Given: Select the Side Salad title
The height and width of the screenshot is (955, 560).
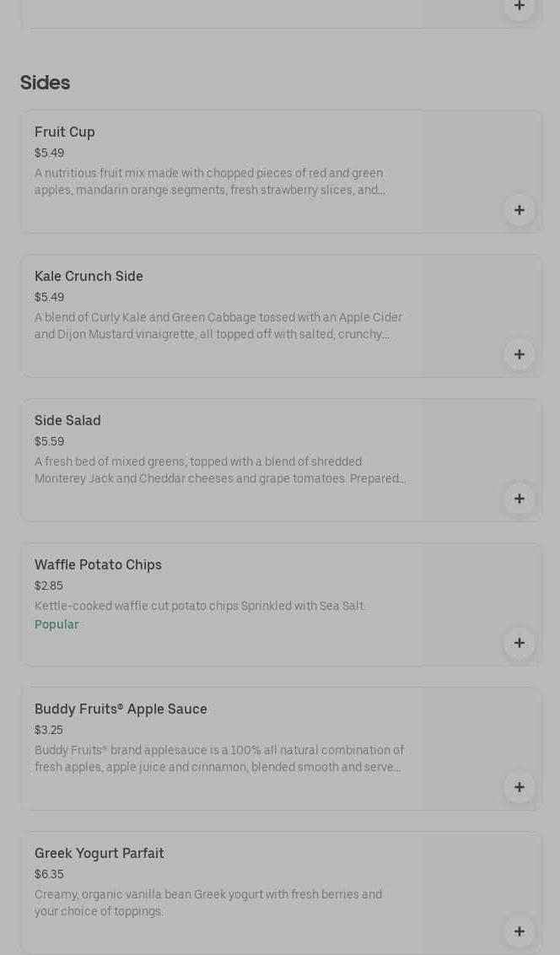Looking at the screenshot, I should 67,420.
